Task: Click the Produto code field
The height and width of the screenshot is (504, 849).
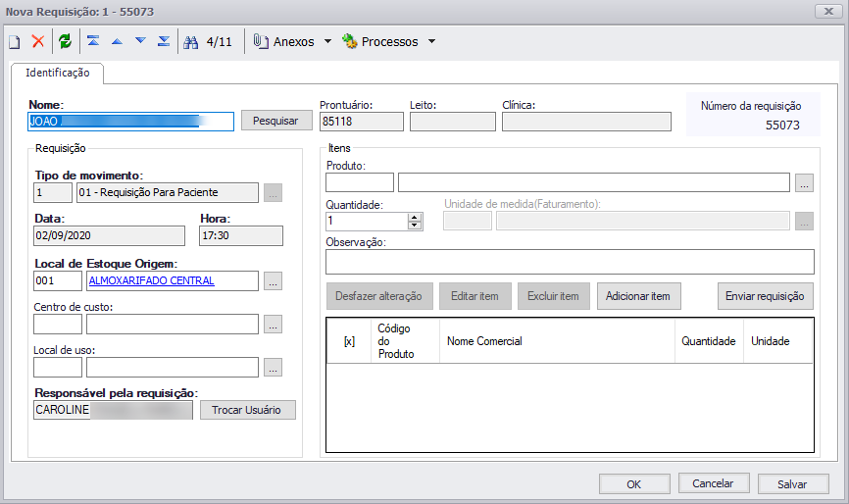Action: [x=360, y=182]
